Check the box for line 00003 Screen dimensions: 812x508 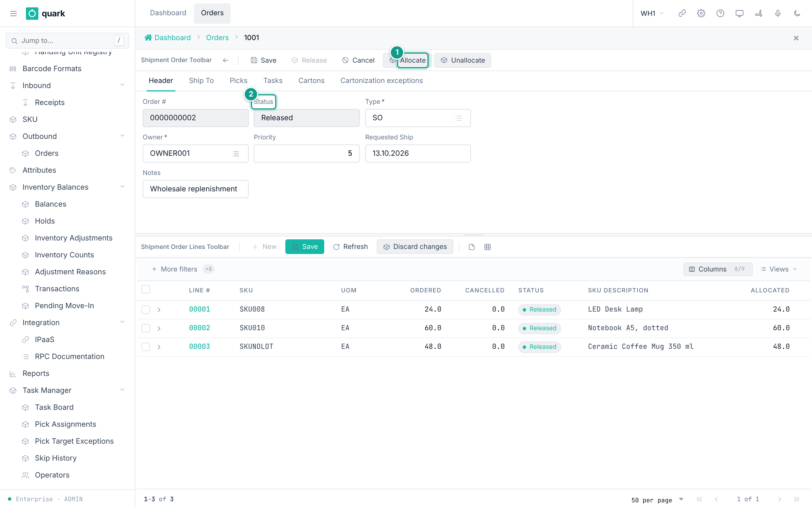[x=145, y=347]
